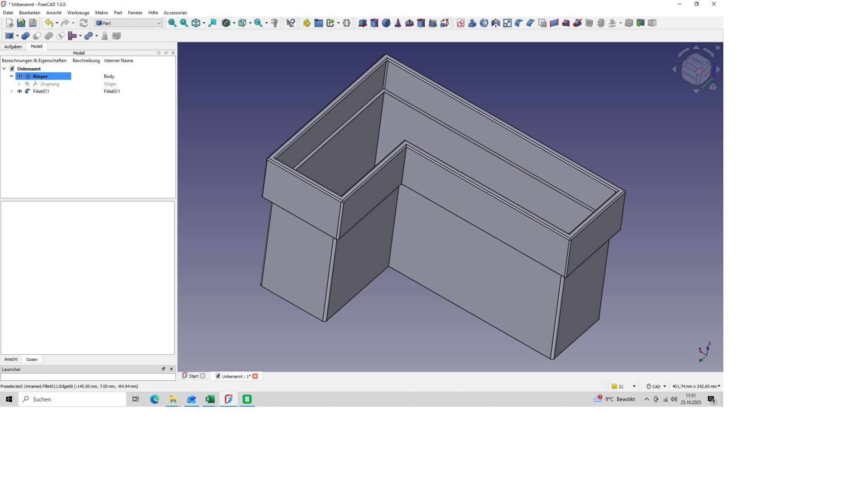868x488 pixels.
Task: Click the Part Cube primitive icon
Action: click(363, 23)
